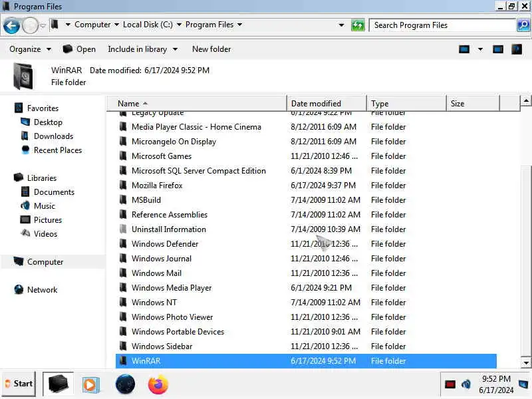532x399 pixels.
Task: Click the MSBuild folder icon
Action: point(123,200)
